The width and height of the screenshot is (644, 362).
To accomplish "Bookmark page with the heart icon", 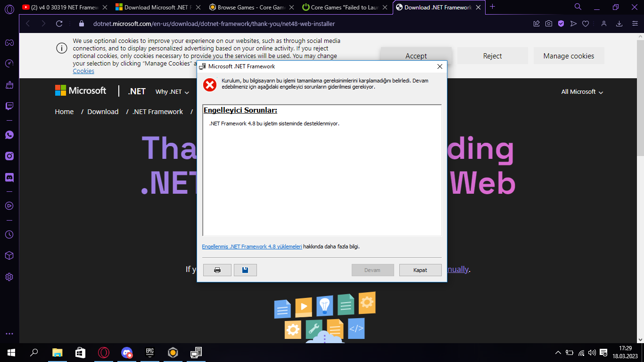I will coord(586,24).
